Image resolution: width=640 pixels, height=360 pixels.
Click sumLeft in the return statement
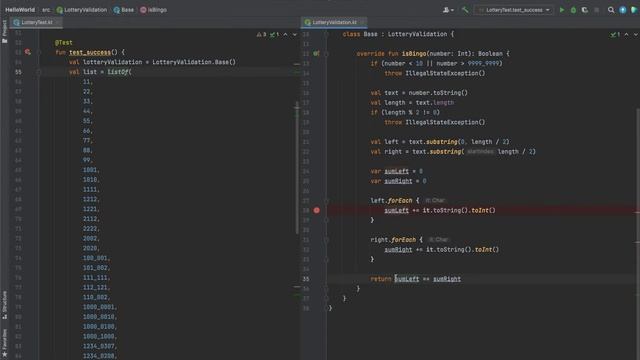point(407,279)
